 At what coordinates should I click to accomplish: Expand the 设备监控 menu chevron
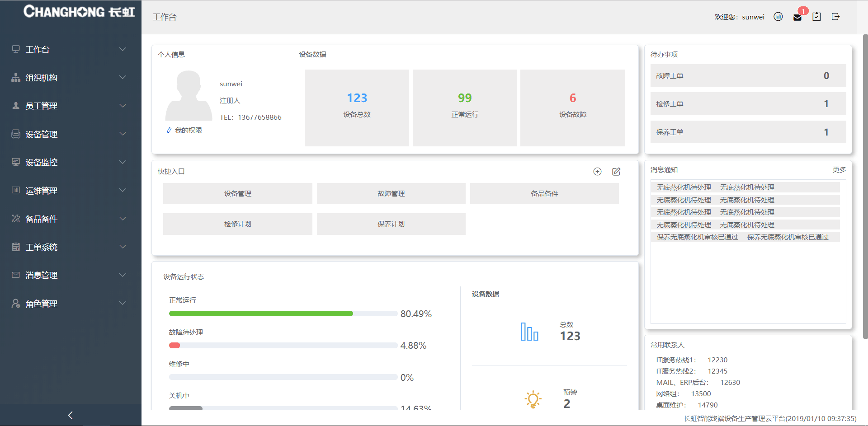123,162
